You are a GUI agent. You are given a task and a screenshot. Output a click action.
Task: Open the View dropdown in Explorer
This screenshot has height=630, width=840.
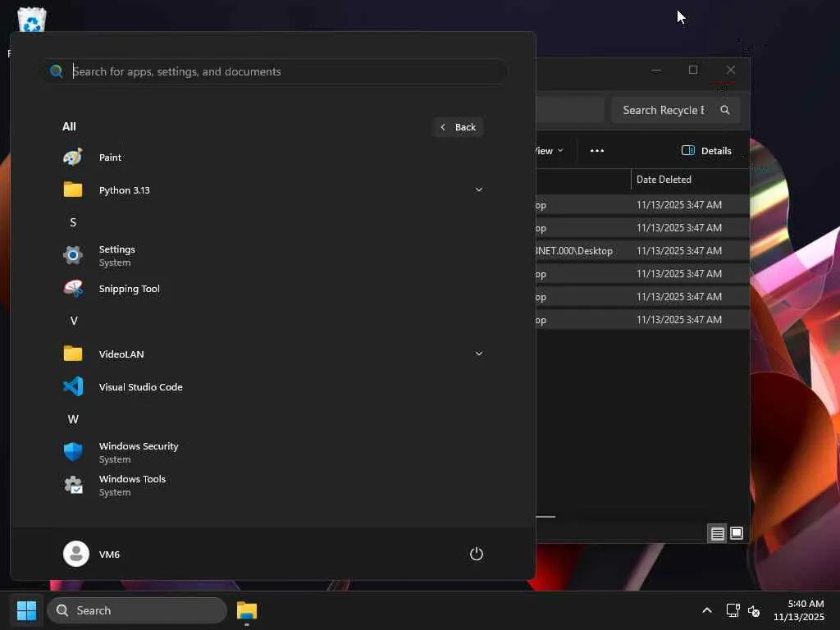point(550,151)
